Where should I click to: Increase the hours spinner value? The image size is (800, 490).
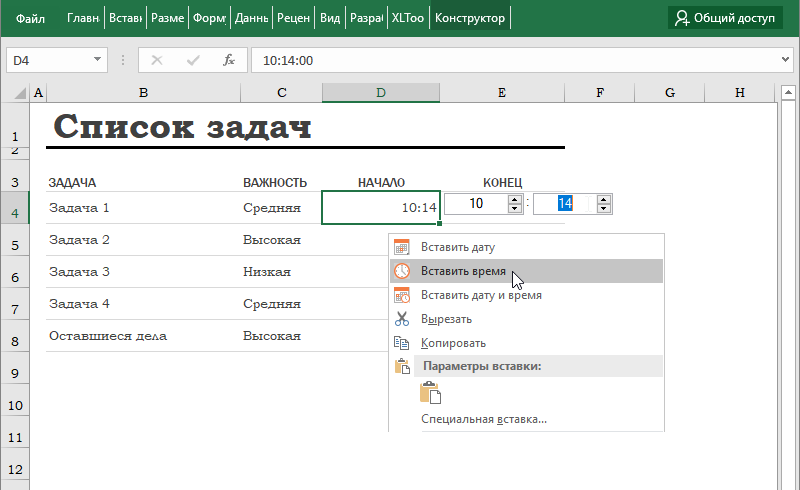point(514,199)
